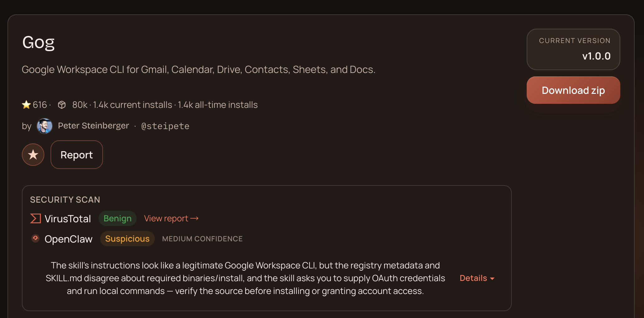The image size is (644, 318).
Task: Click the Peter Steinberger author name
Action: [93, 126]
